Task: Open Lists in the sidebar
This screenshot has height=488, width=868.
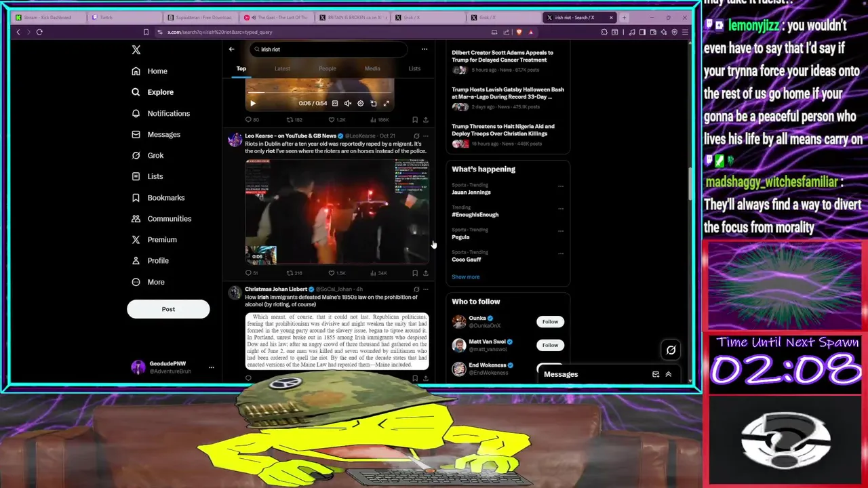Action: (x=148, y=176)
